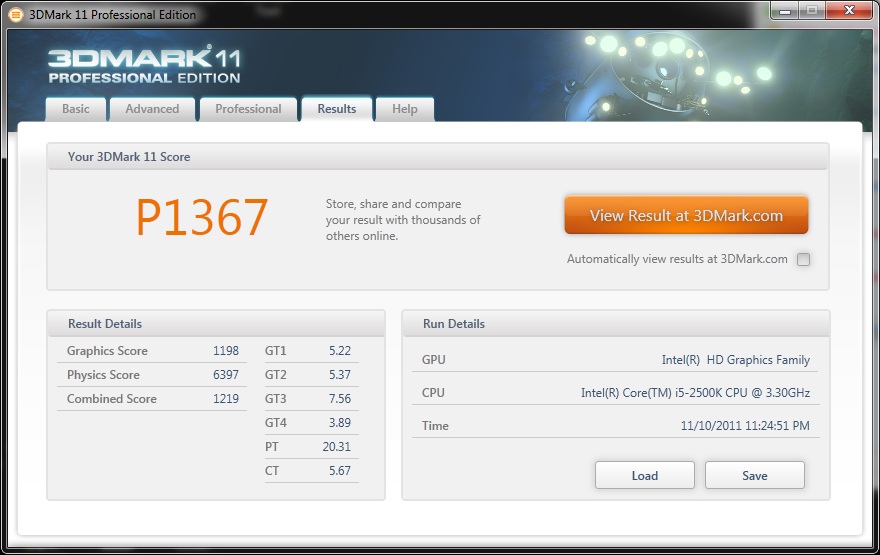Select the Results tab
This screenshot has width=880, height=555.
click(x=337, y=109)
